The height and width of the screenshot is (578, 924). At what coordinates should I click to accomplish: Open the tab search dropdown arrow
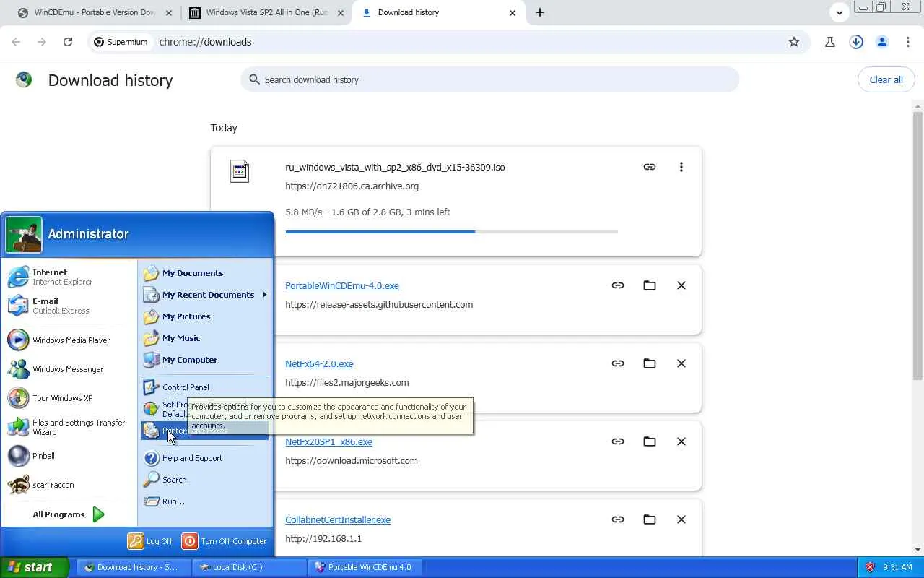pyautogui.click(x=839, y=12)
